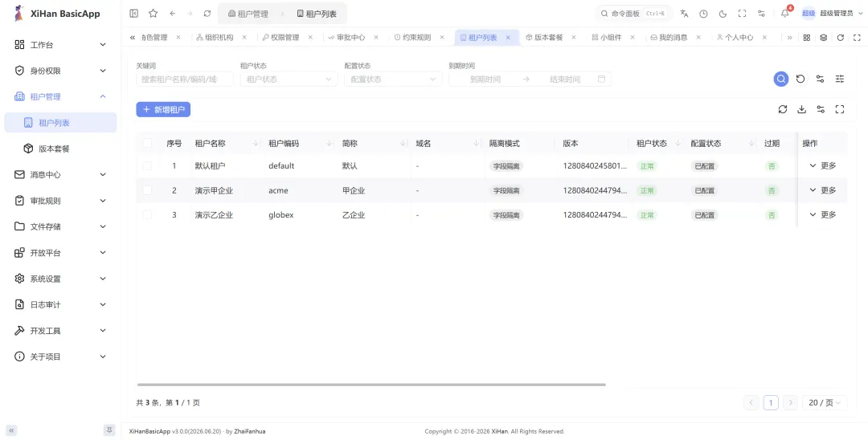Image resolution: width=868 pixels, height=440 pixels.
Task: Open command palette 命令面板
Action: (634, 14)
